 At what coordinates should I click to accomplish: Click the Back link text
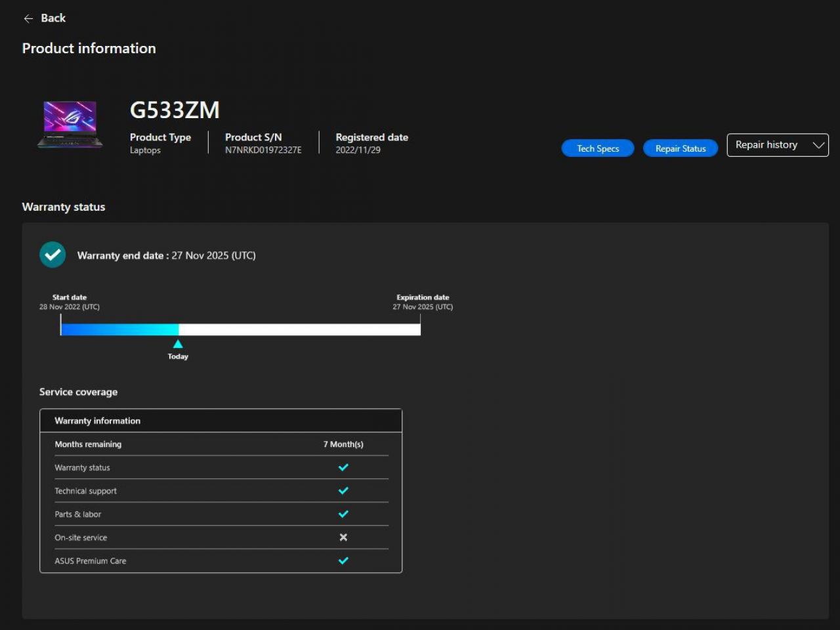[53, 18]
